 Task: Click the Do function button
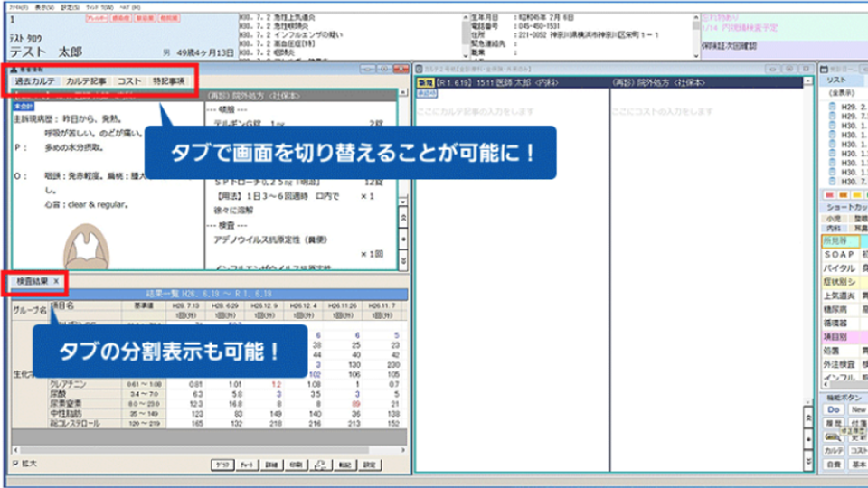point(833,409)
